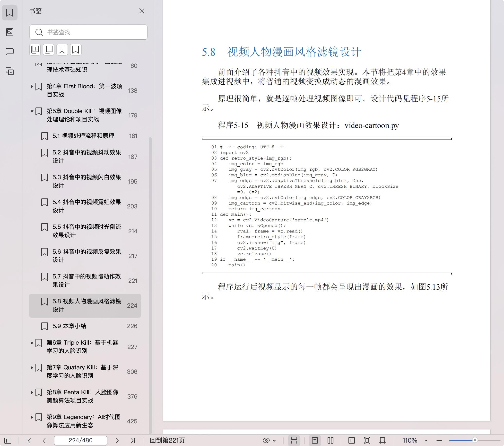
Task: Click the bookmarks panel scrollbar
Action: [x=150, y=285]
